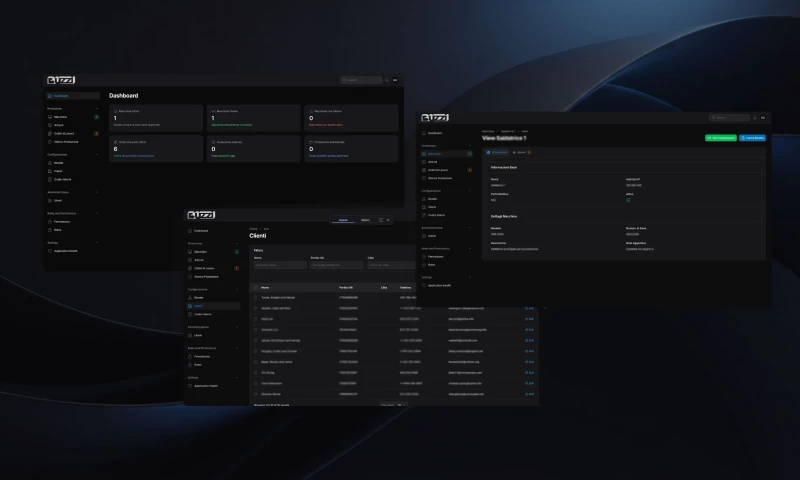Select the highlighted Clienti item in Clienti window sidebar
This screenshot has width=800, height=480.
pyautogui.click(x=213, y=306)
